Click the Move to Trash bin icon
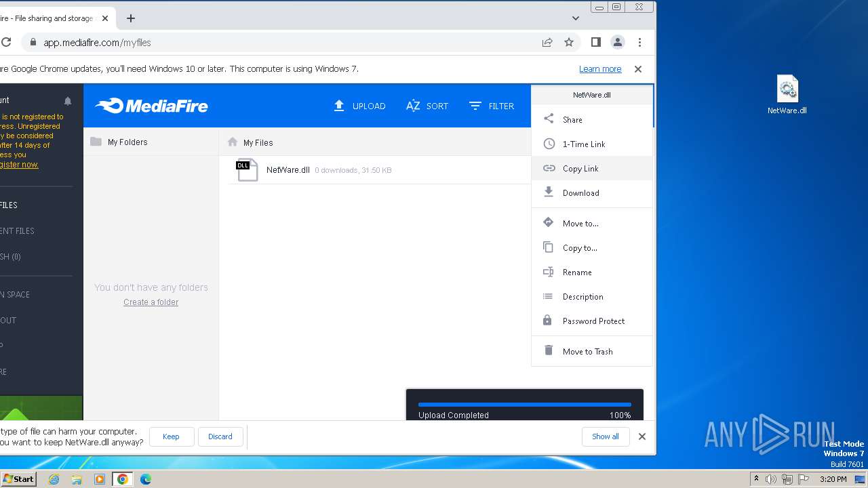The width and height of the screenshot is (868, 488). click(549, 350)
